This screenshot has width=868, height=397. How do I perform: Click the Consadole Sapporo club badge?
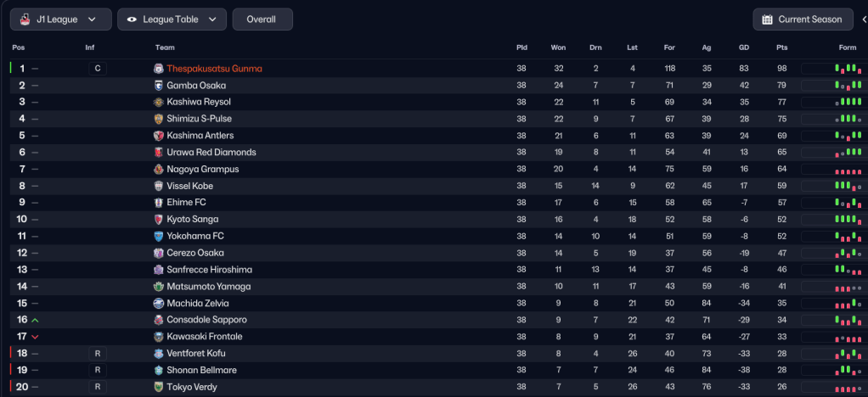pyautogui.click(x=159, y=320)
